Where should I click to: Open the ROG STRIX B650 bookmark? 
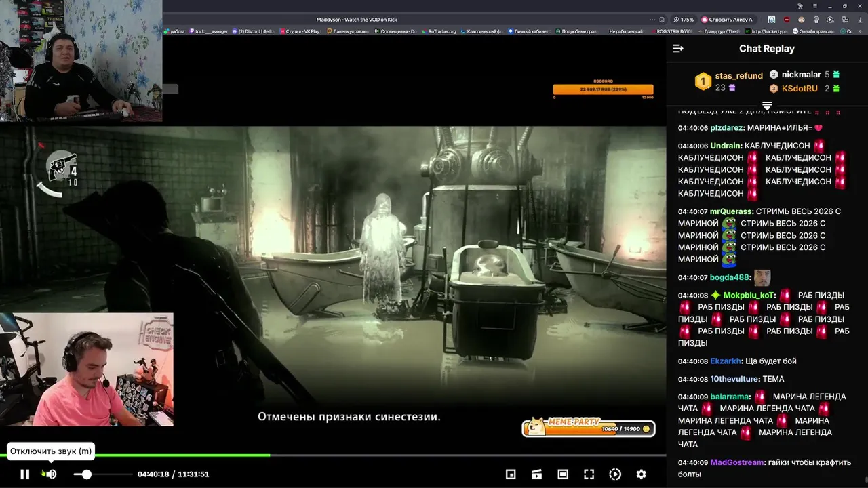pos(672,31)
